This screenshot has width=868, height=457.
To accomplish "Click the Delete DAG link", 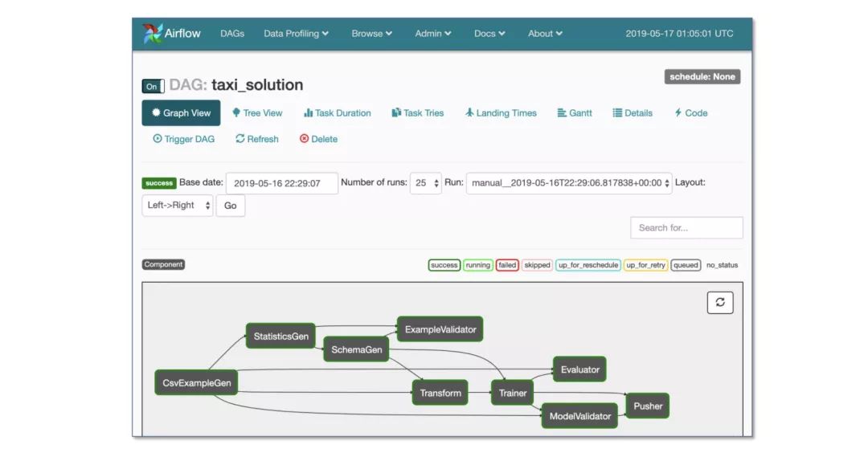I will [x=318, y=139].
